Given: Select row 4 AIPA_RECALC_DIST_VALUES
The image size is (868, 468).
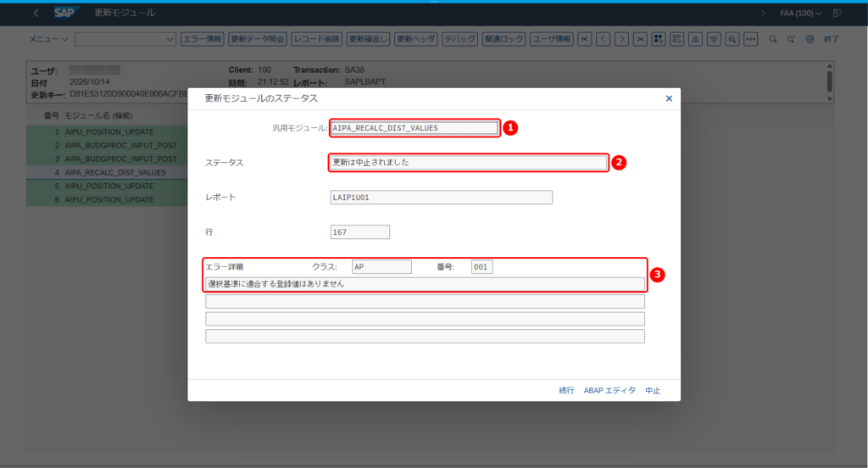Looking at the screenshot, I should (x=107, y=172).
